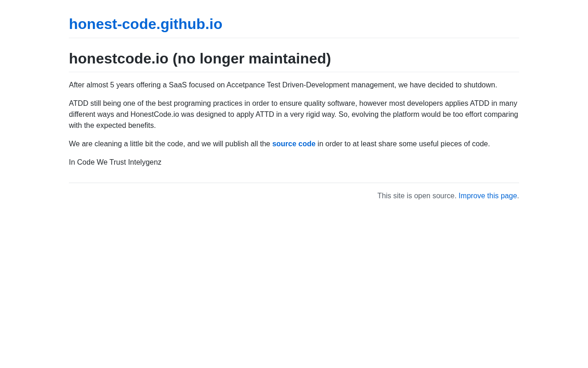The width and height of the screenshot is (588, 368).
Task: Click the word "SaaS" in the first paragraph
Action: 178,85
